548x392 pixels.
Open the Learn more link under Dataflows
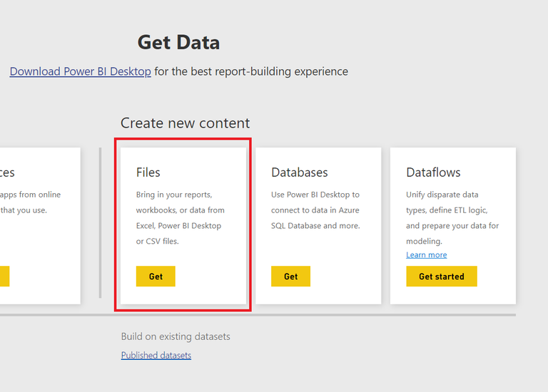pos(426,255)
